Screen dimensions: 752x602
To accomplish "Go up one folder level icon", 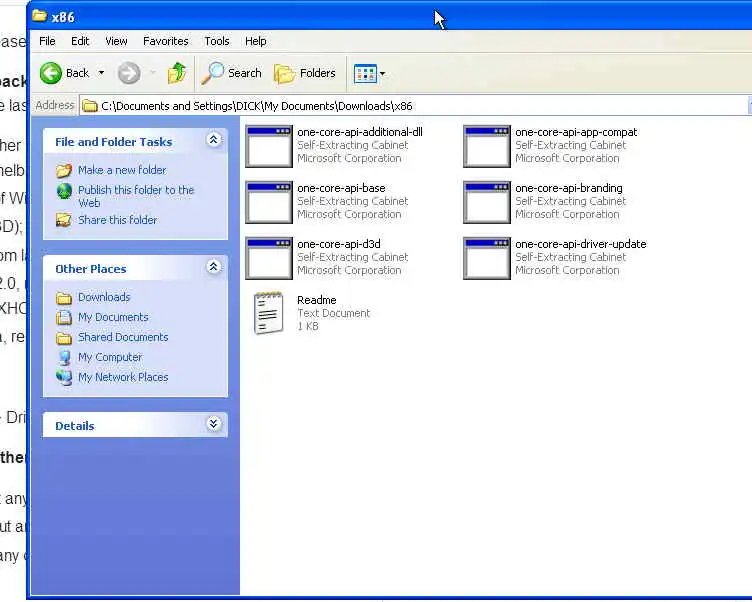I will 176,73.
